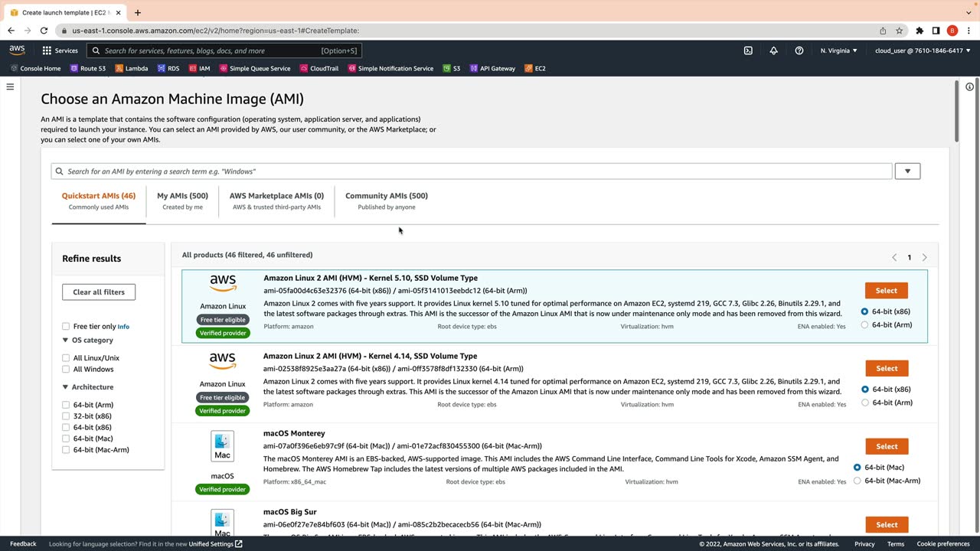Open the S3 bookmark shortcut
Image resolution: width=980 pixels, height=551 pixels.
452,68
